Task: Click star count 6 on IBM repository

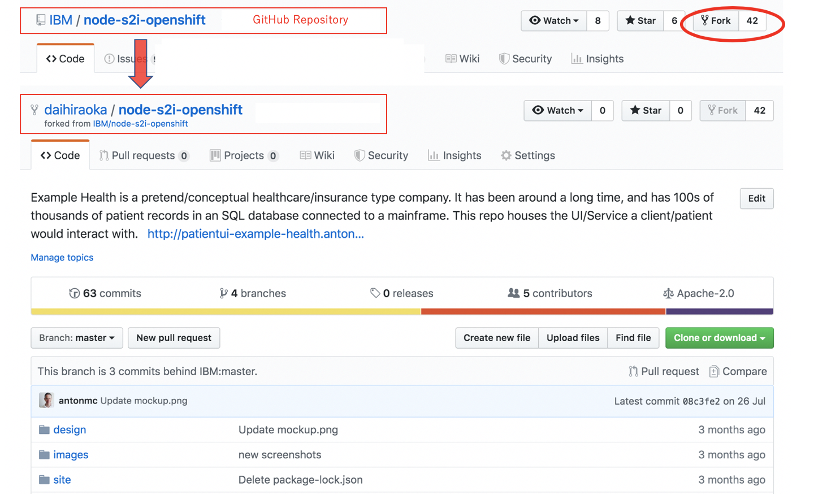Action: click(x=674, y=21)
